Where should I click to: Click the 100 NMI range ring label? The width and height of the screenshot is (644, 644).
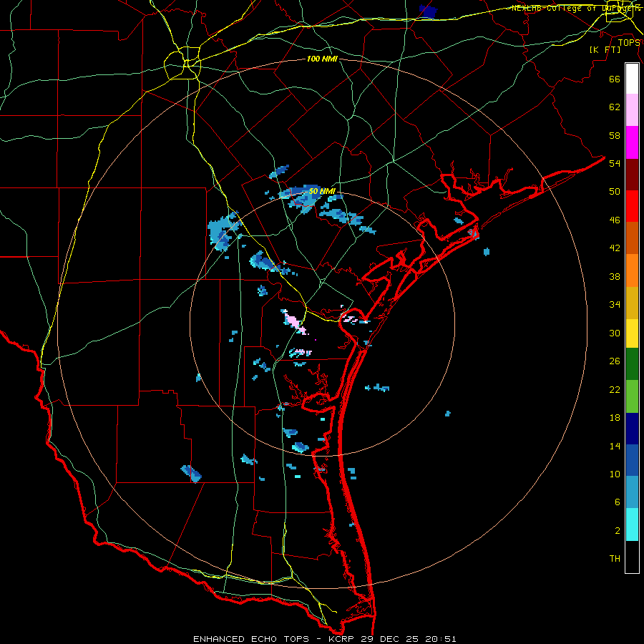[322, 59]
